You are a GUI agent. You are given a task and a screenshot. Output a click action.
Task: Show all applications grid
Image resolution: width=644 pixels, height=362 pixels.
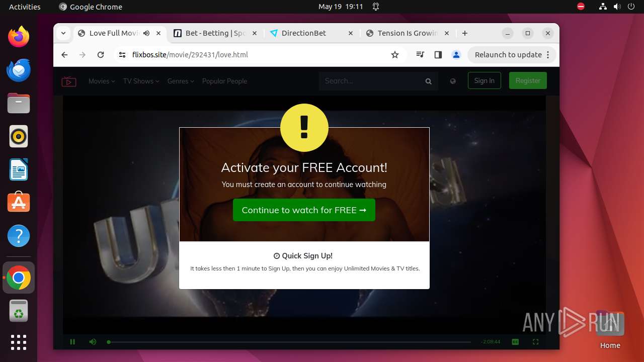tap(19, 342)
